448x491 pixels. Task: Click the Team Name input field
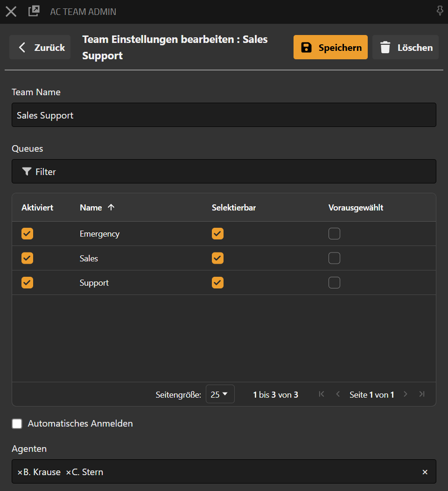(224, 115)
